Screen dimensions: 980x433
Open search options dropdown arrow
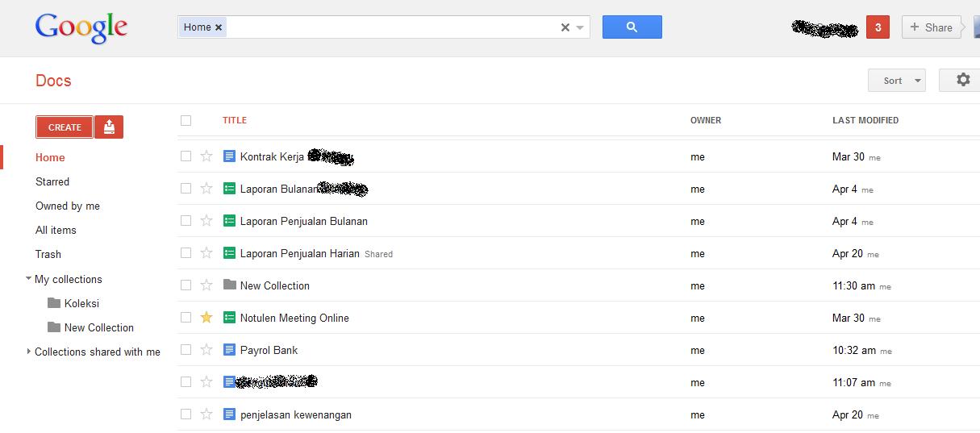(x=580, y=27)
